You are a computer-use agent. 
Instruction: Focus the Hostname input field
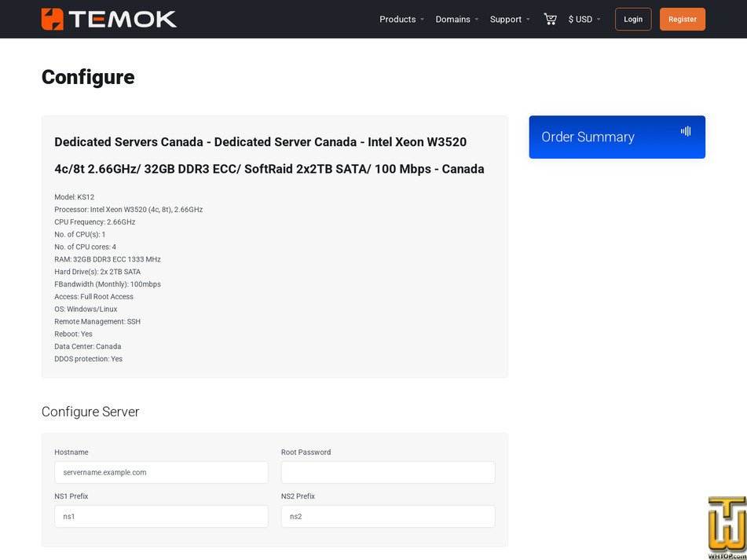[x=161, y=472]
